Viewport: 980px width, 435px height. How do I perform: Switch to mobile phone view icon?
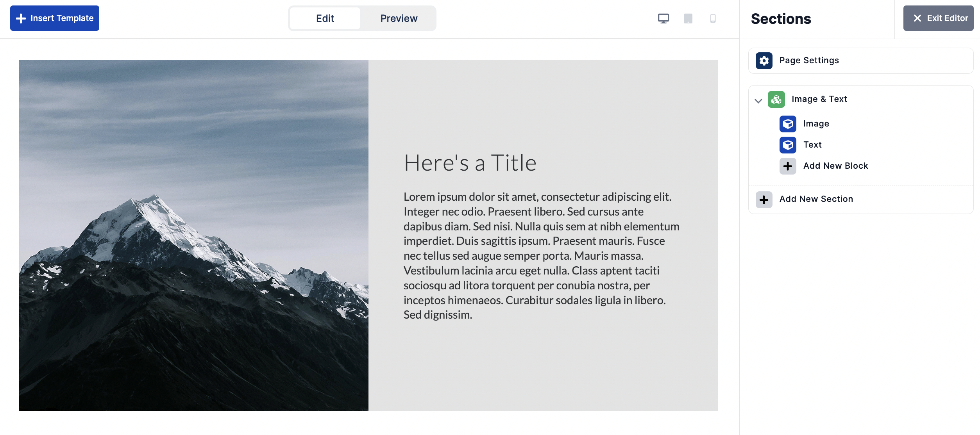tap(713, 18)
